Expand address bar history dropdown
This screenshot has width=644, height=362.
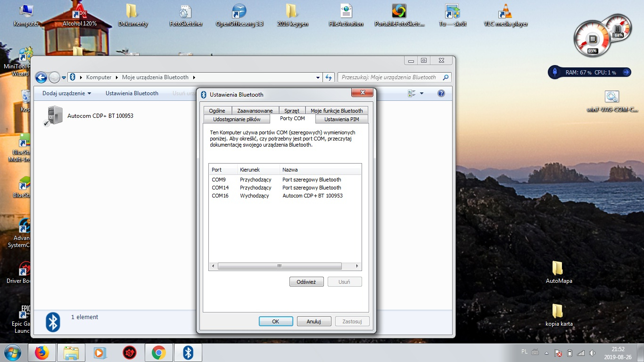tap(318, 77)
